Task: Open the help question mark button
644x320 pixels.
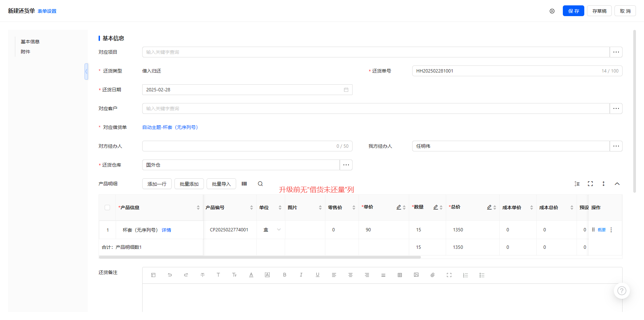Action: pos(622,291)
